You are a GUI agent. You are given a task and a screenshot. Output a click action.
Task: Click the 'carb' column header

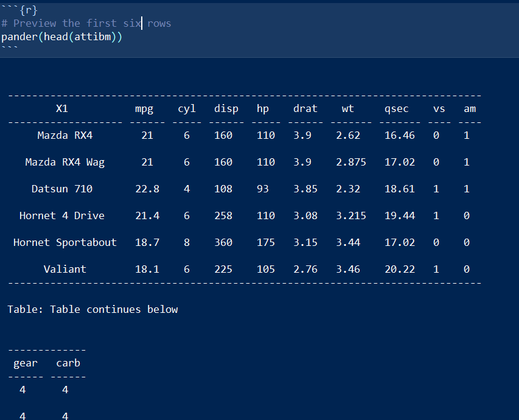coord(68,363)
